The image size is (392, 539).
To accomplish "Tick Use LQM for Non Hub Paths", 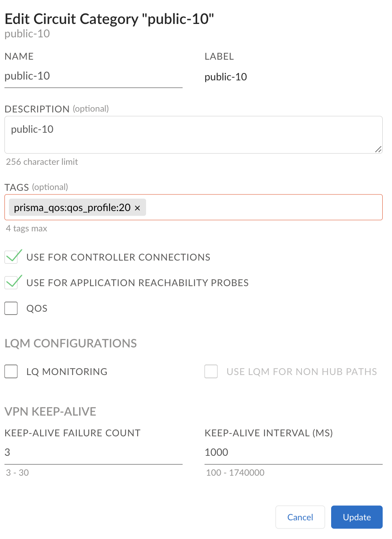I will point(211,371).
